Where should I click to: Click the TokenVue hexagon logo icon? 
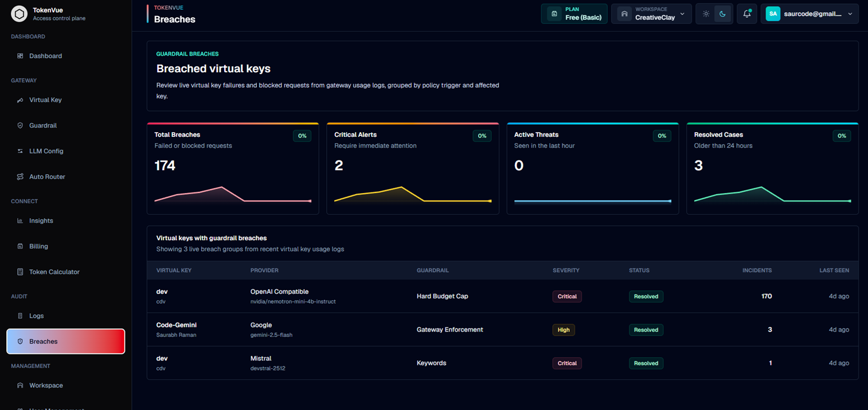[19, 14]
